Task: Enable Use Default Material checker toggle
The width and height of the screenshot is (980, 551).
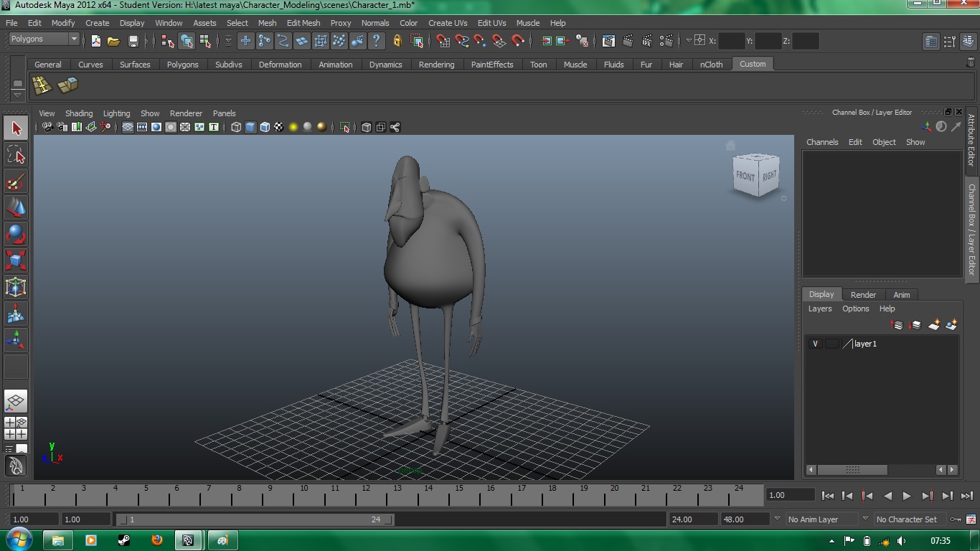Action: [280, 127]
